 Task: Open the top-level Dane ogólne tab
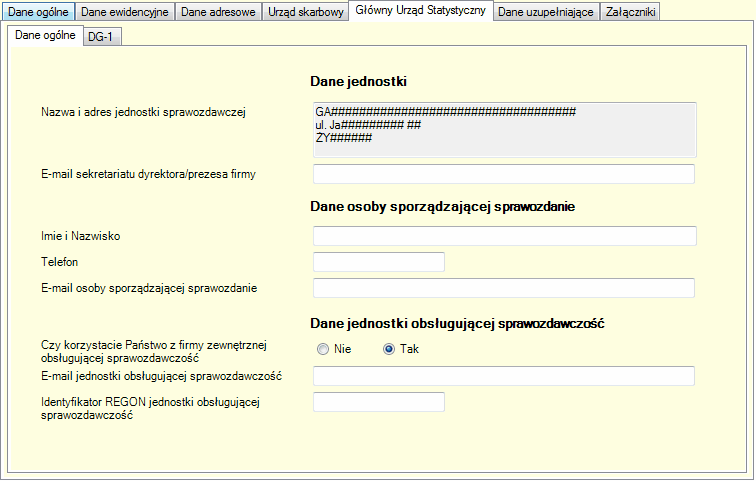point(39,12)
